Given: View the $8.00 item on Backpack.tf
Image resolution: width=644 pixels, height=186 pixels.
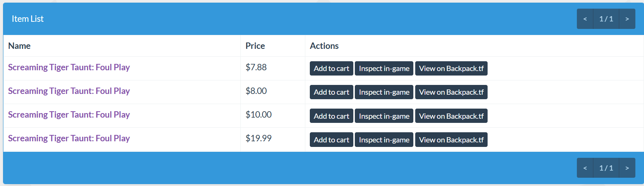Looking at the screenshot, I should (451, 92).
